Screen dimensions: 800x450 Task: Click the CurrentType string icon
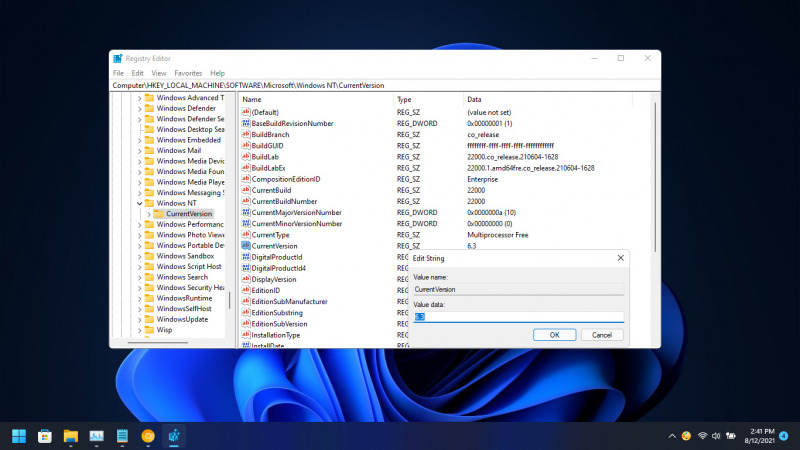246,235
